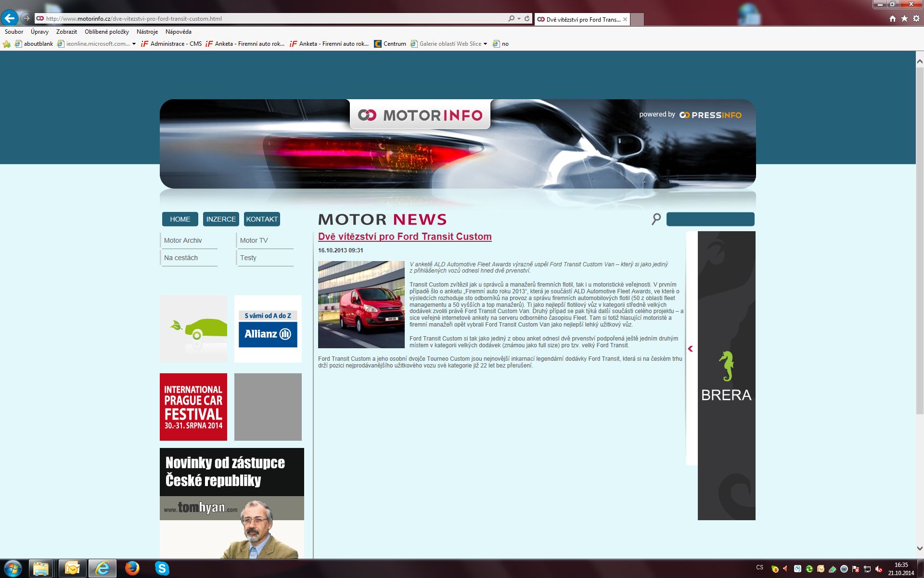Click the KONTAKT button

tap(262, 219)
